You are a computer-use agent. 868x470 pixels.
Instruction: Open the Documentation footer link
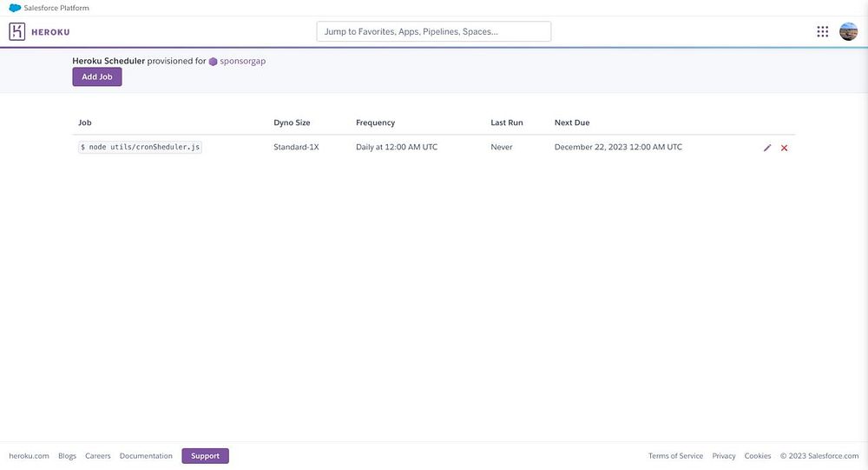[146, 455]
